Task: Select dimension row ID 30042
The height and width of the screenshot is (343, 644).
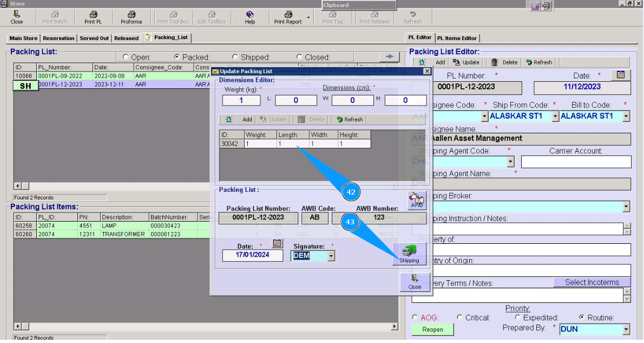Action: [295, 144]
